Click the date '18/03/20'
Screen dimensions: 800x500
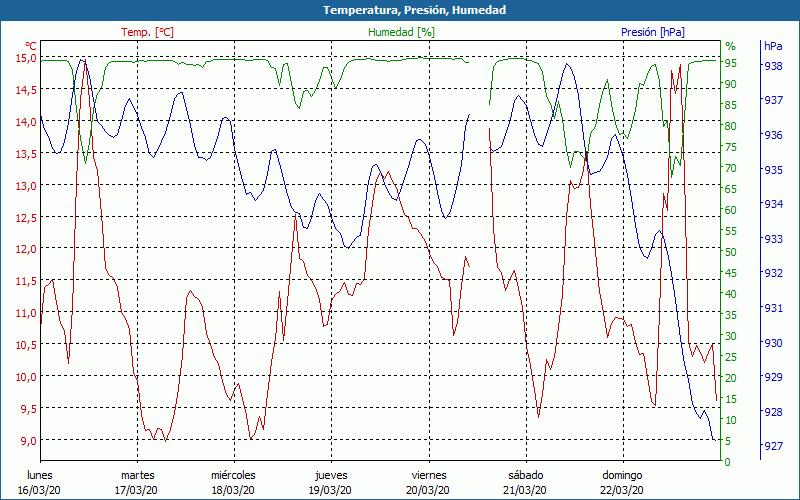pos(233,490)
